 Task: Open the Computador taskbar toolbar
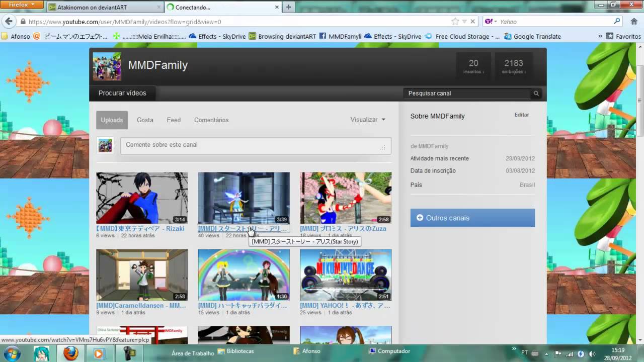click(x=389, y=351)
